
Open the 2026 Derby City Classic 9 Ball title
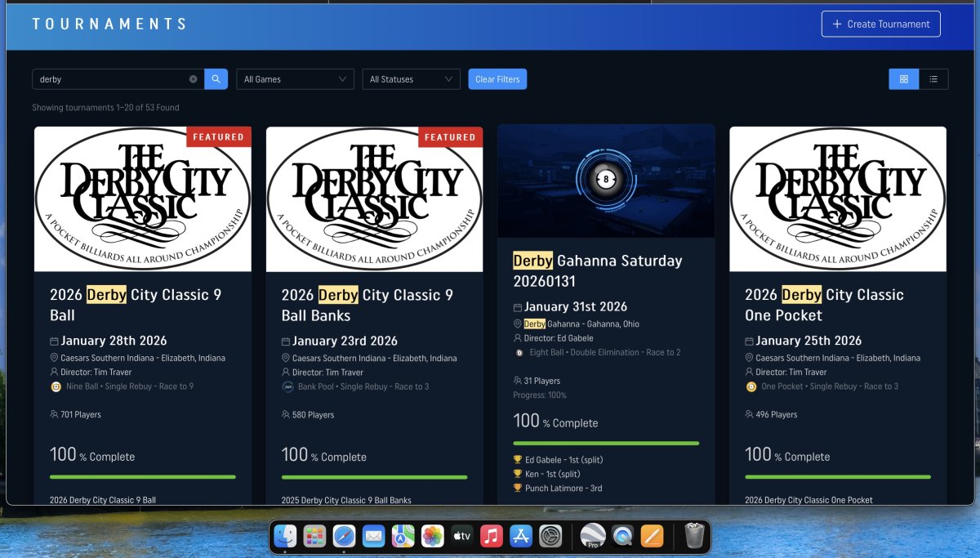coord(136,305)
